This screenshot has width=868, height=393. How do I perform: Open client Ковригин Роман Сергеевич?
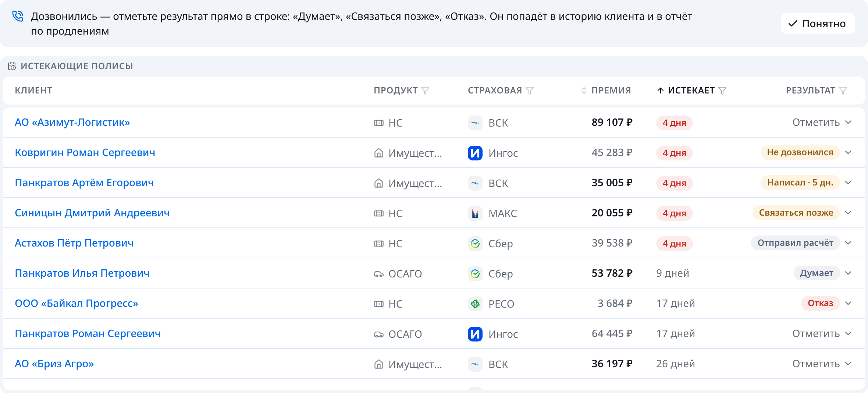tap(85, 153)
